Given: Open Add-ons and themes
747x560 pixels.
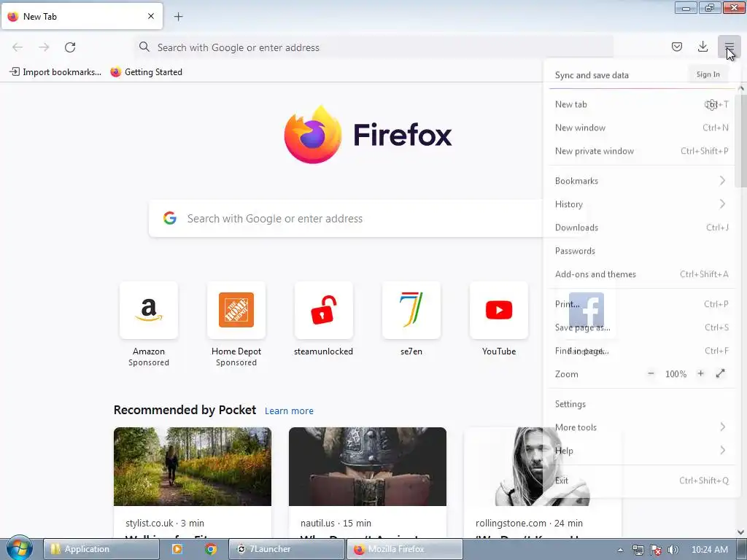Looking at the screenshot, I should pyautogui.click(x=641, y=274).
